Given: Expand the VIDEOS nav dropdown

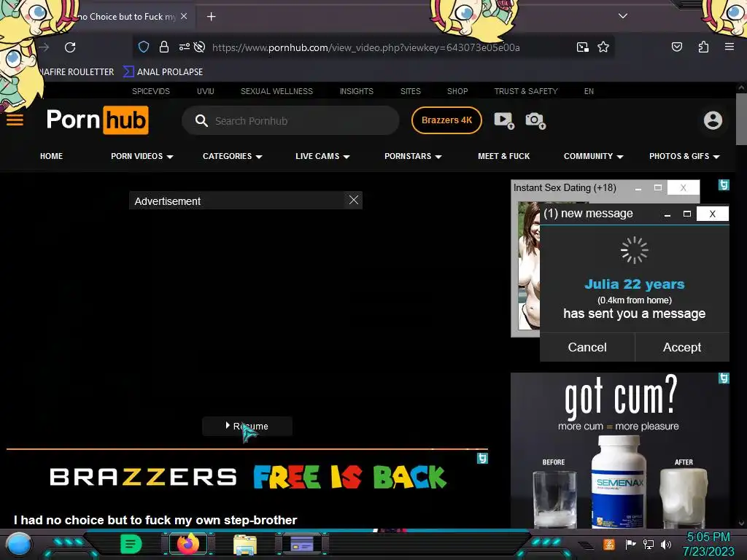Looking at the screenshot, I should [x=142, y=156].
